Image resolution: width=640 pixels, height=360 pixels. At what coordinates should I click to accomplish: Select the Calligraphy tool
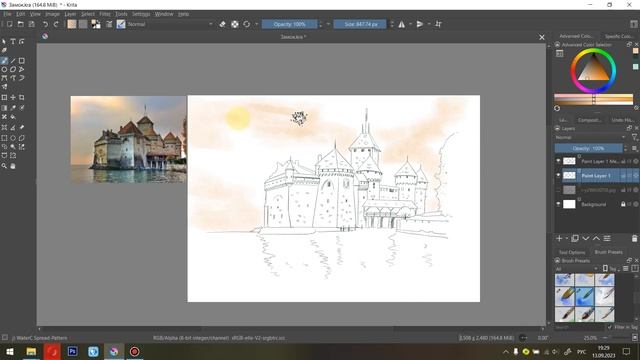point(4,50)
